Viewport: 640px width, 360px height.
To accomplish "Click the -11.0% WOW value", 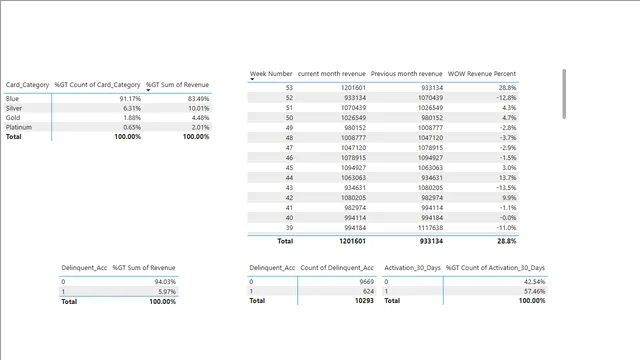I will coord(506,228).
